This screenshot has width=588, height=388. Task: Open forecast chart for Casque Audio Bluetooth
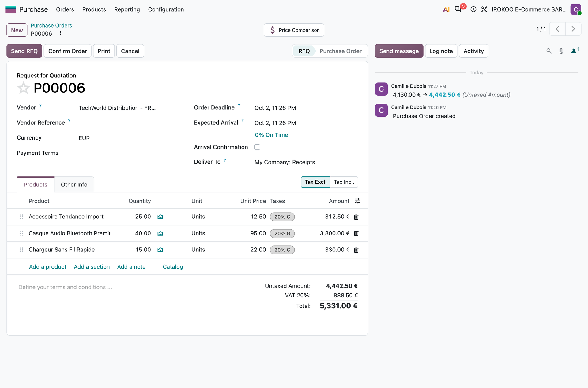(160, 234)
